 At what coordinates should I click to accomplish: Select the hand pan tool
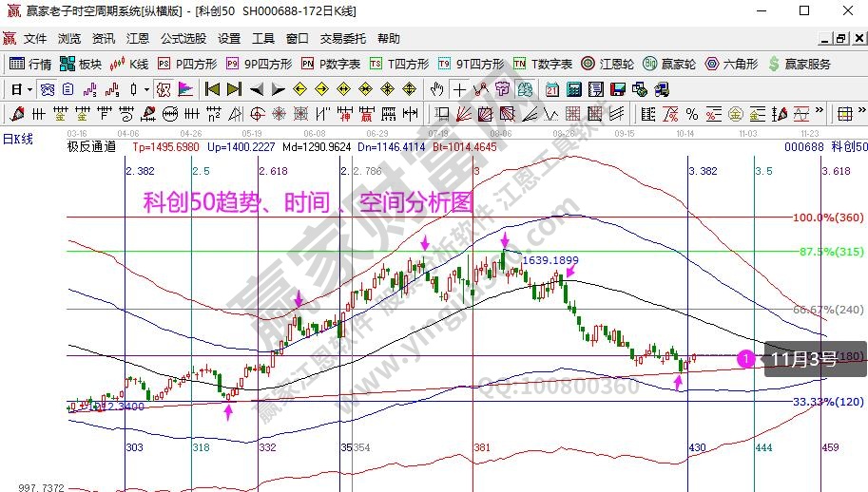pyautogui.click(x=437, y=89)
